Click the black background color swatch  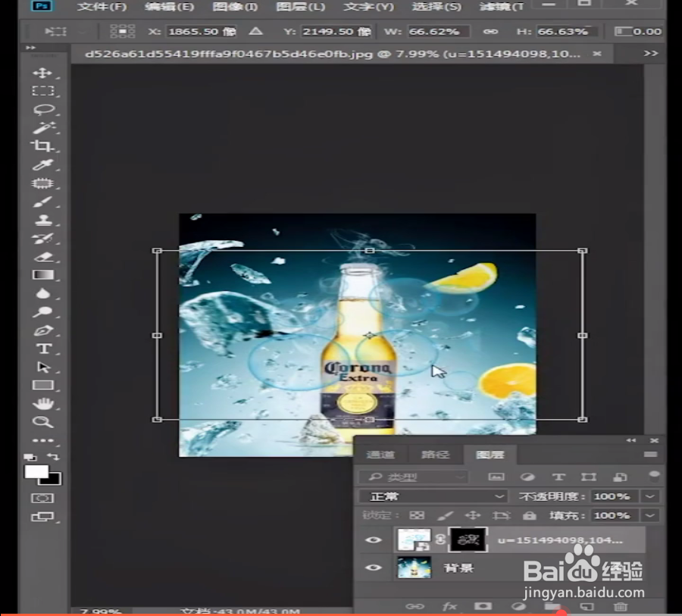[x=55, y=480]
